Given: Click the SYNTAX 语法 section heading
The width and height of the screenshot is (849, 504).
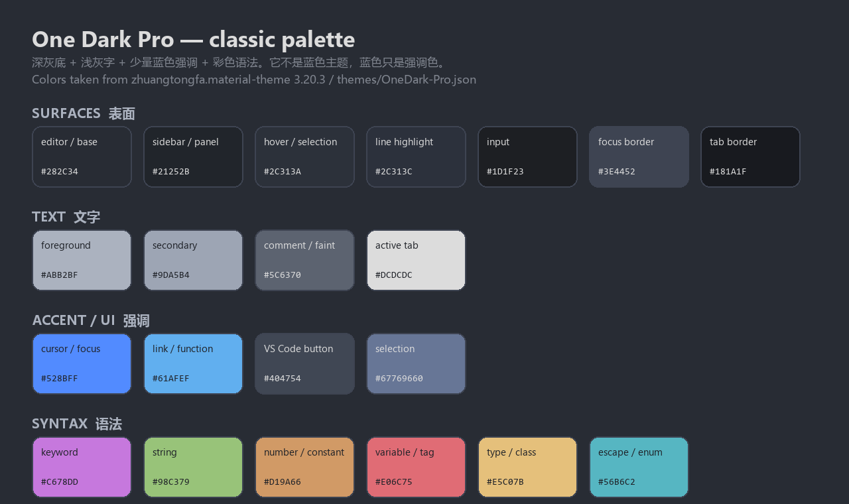Looking at the screenshot, I should pyautogui.click(x=77, y=424).
